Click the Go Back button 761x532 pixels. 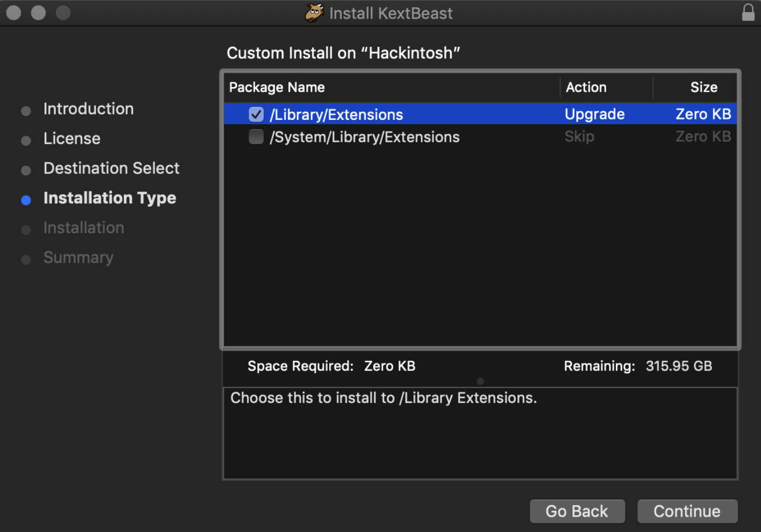tap(577, 511)
